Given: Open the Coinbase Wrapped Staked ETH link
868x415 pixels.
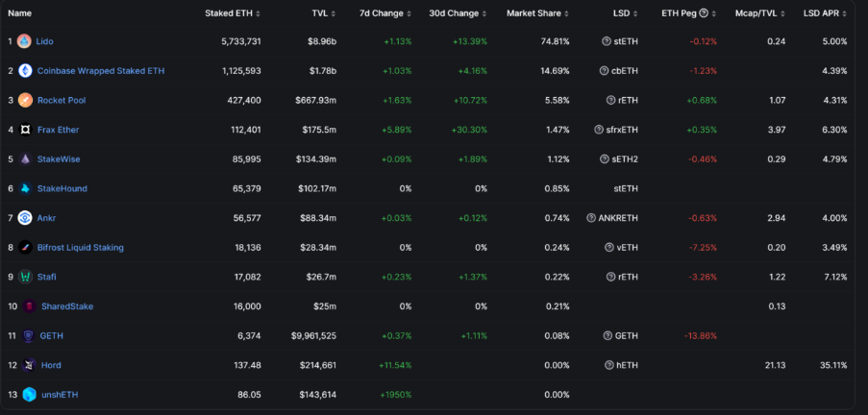Looking at the screenshot, I should tap(101, 71).
